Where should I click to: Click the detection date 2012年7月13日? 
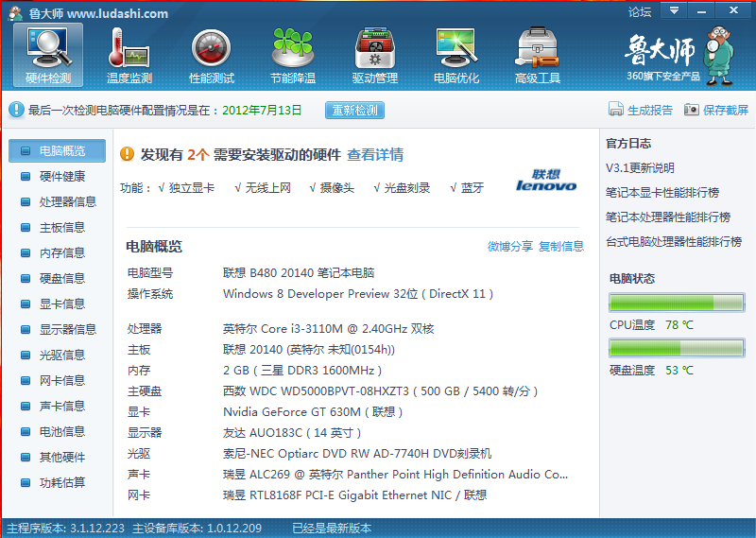click(262, 110)
